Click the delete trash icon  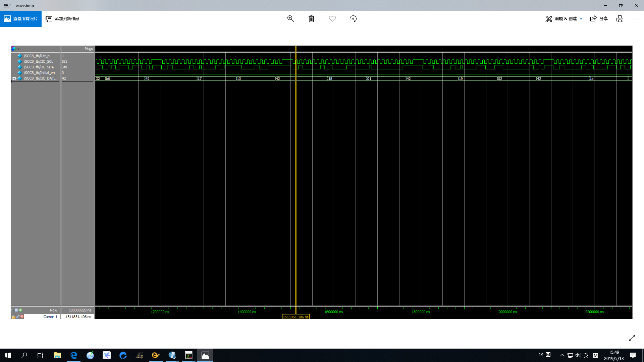(311, 19)
